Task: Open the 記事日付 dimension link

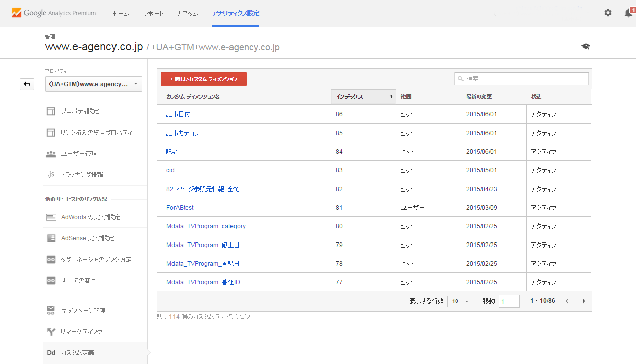Action: [178, 114]
